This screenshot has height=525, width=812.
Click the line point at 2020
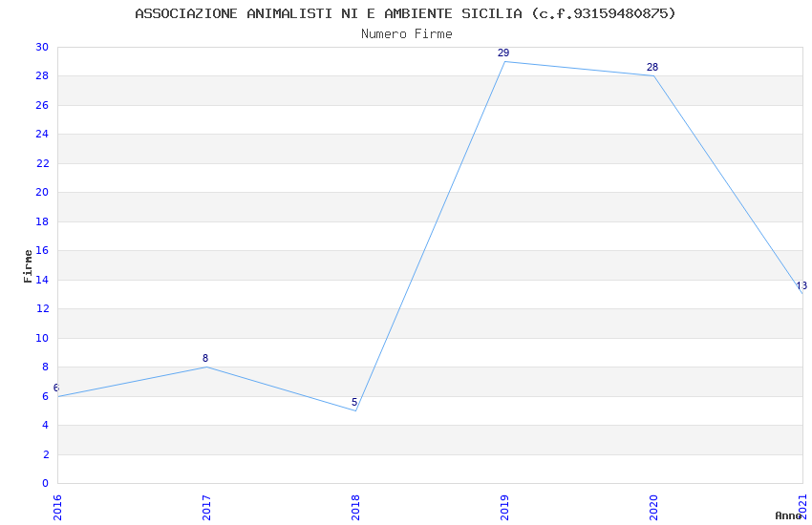coord(654,76)
